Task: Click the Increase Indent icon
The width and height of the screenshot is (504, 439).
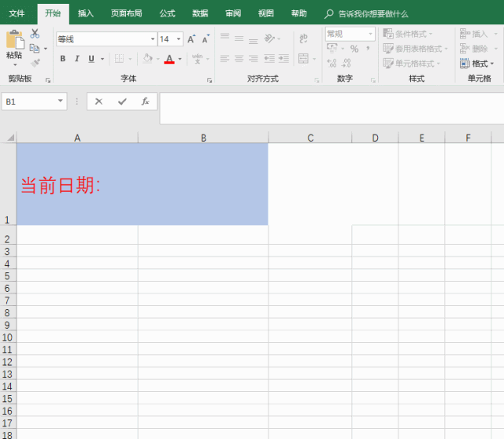Action: 283,58
